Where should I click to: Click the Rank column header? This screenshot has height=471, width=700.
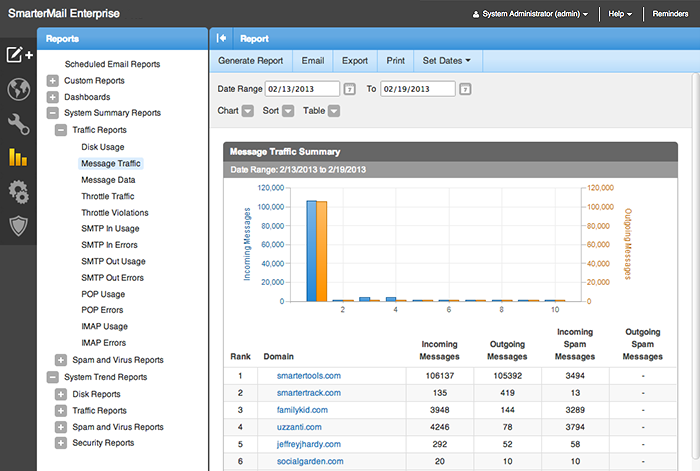click(240, 357)
